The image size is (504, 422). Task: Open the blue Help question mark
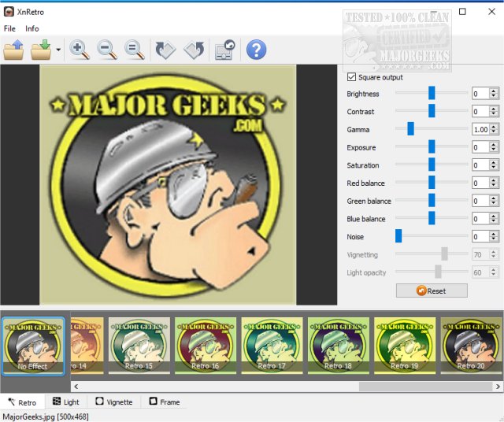(x=255, y=50)
